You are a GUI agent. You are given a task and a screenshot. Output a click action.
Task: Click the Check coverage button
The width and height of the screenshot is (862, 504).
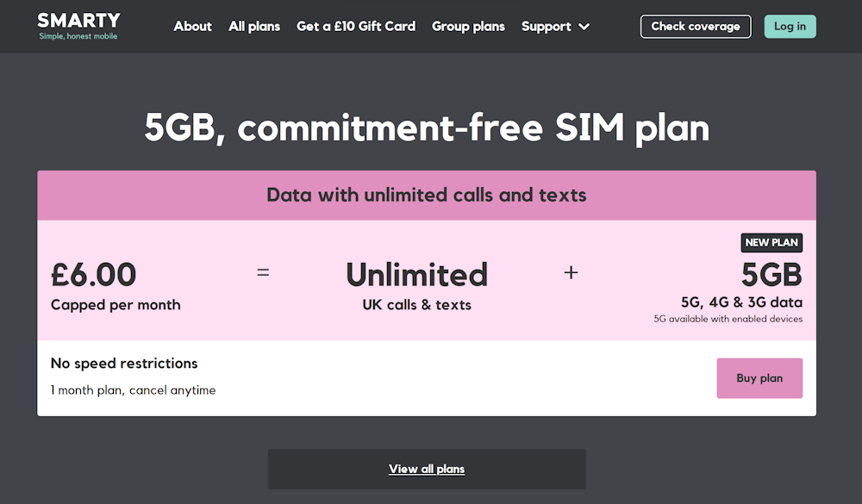695,26
